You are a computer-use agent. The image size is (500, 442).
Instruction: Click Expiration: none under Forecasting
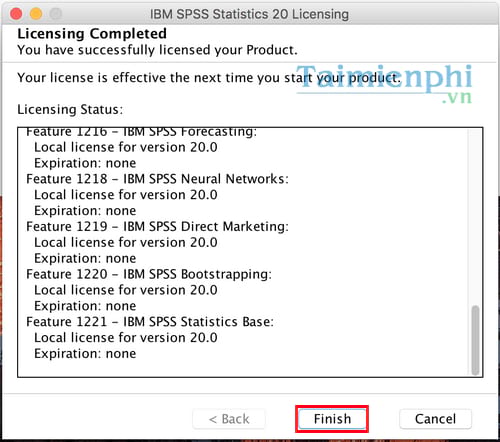click(85, 163)
